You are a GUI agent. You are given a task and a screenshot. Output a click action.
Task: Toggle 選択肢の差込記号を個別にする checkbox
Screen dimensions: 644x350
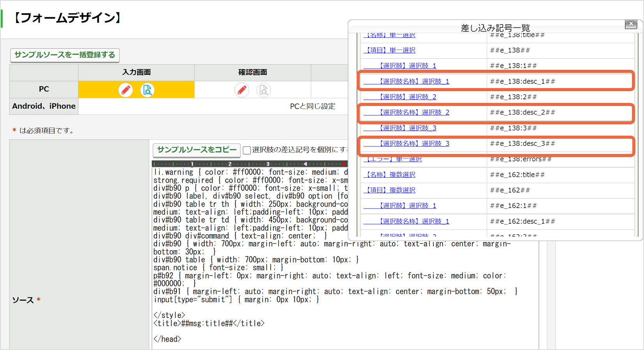tap(247, 150)
